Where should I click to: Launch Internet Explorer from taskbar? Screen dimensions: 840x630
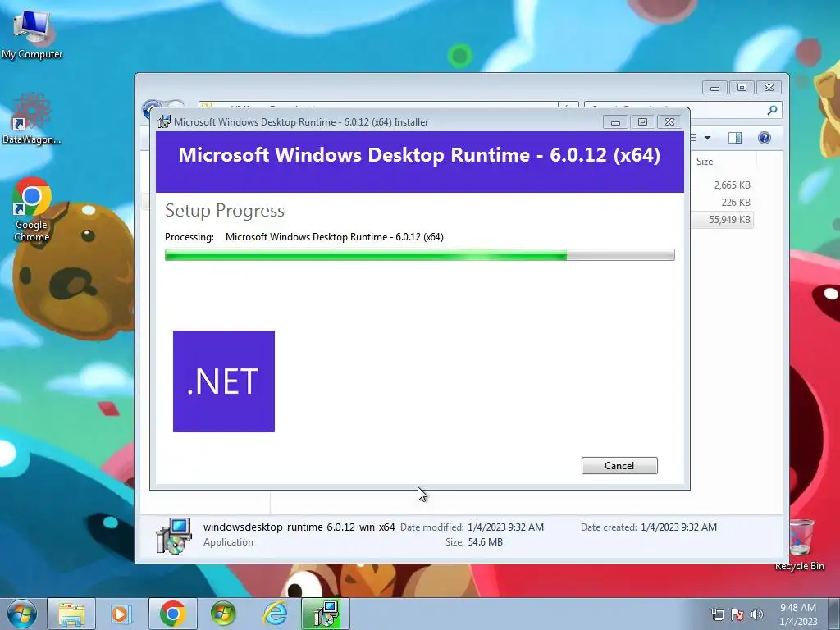[x=275, y=614]
